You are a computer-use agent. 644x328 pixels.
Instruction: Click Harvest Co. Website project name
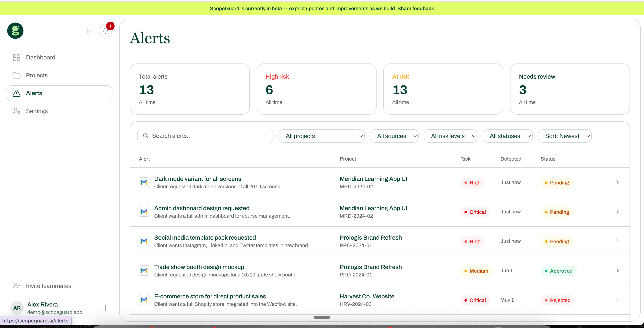(x=367, y=296)
